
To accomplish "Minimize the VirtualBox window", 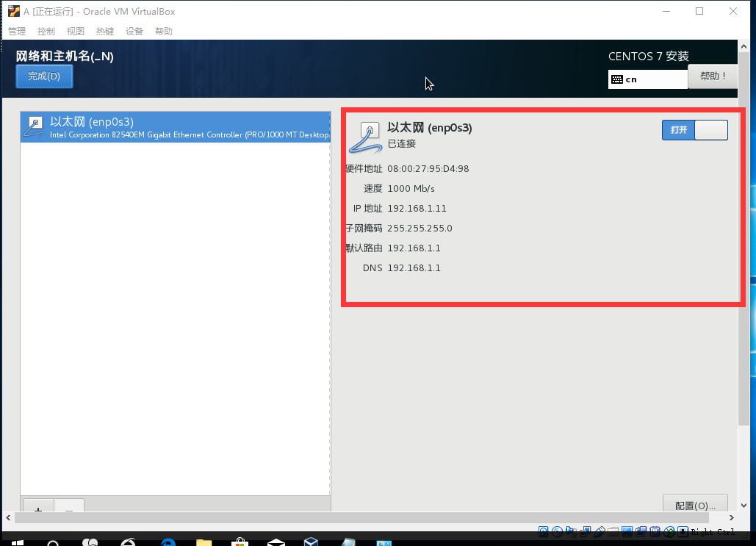I will tap(666, 11).
